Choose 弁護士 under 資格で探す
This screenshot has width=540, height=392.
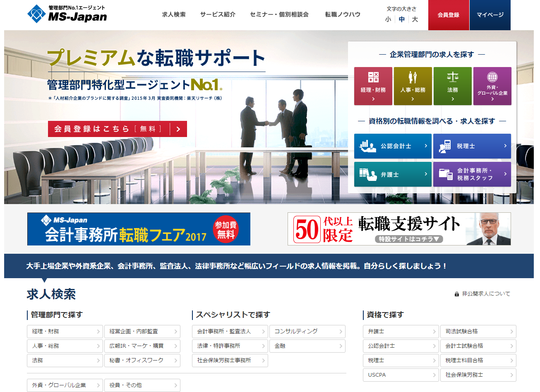pyautogui.click(x=401, y=332)
